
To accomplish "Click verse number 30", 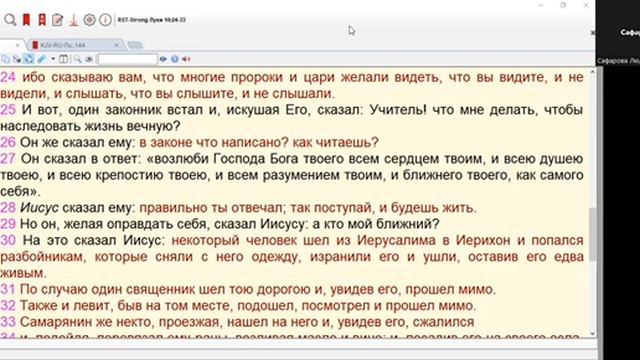I will click(x=8, y=240).
